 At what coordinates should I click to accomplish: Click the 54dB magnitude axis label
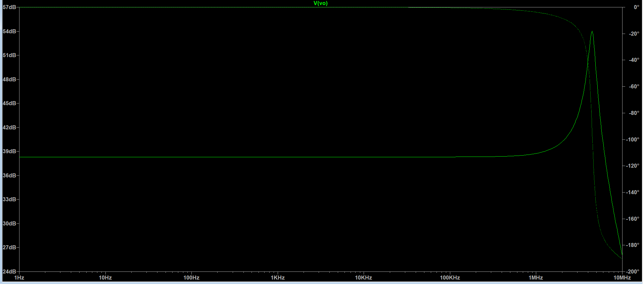coord(9,31)
